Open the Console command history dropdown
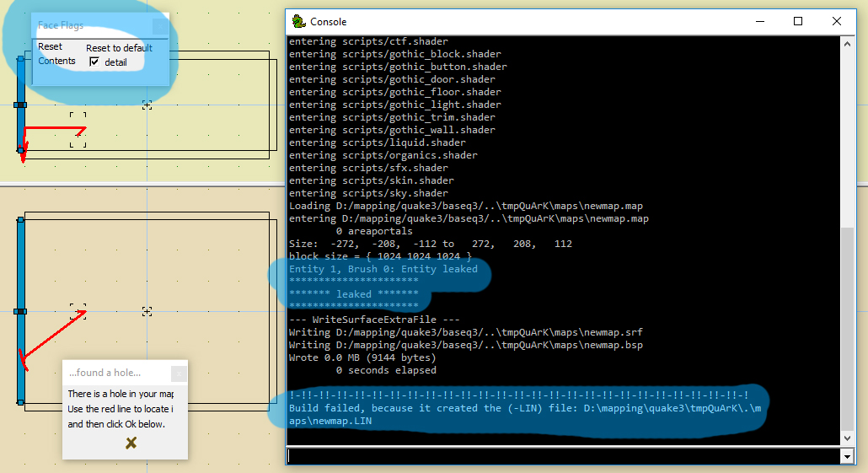This screenshot has width=868, height=473. pos(847,456)
